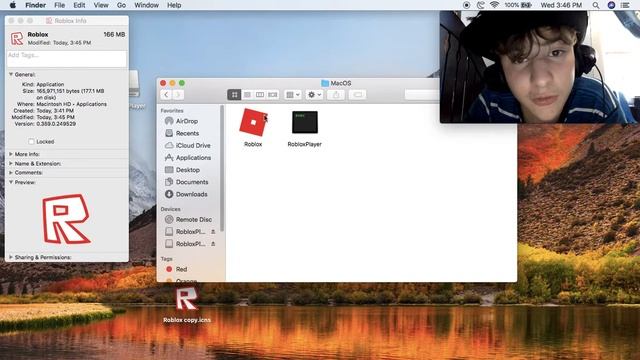Click the screen recording status icon
This screenshot has height=360, width=640.
[x=467, y=5]
